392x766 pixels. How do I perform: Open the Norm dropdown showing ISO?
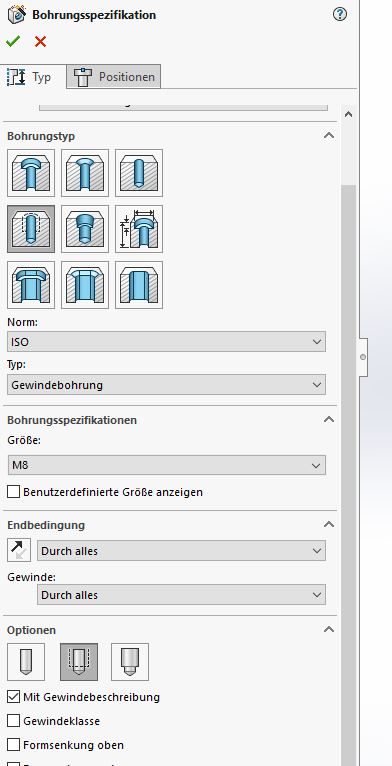click(167, 342)
